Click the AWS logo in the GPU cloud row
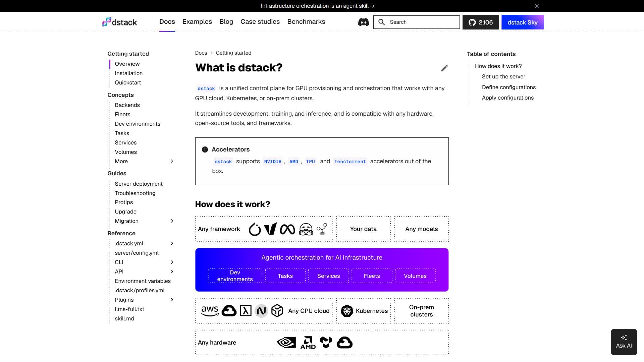This screenshot has width=644, height=362. tap(210, 311)
